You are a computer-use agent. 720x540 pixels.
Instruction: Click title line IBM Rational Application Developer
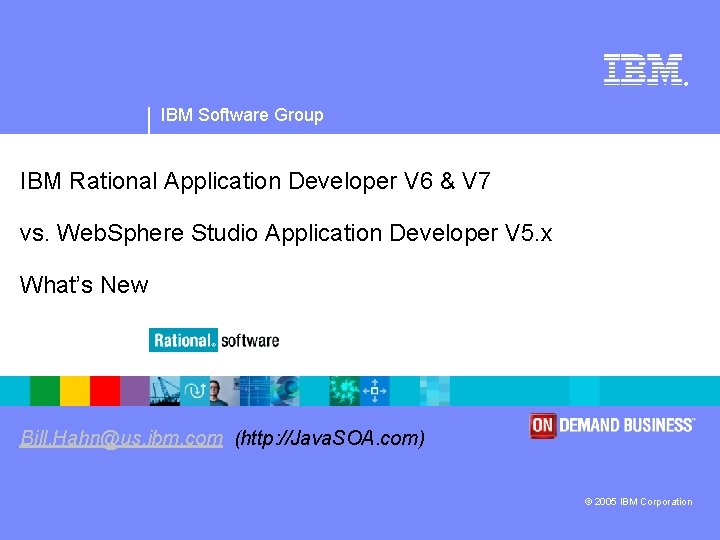pos(255,181)
